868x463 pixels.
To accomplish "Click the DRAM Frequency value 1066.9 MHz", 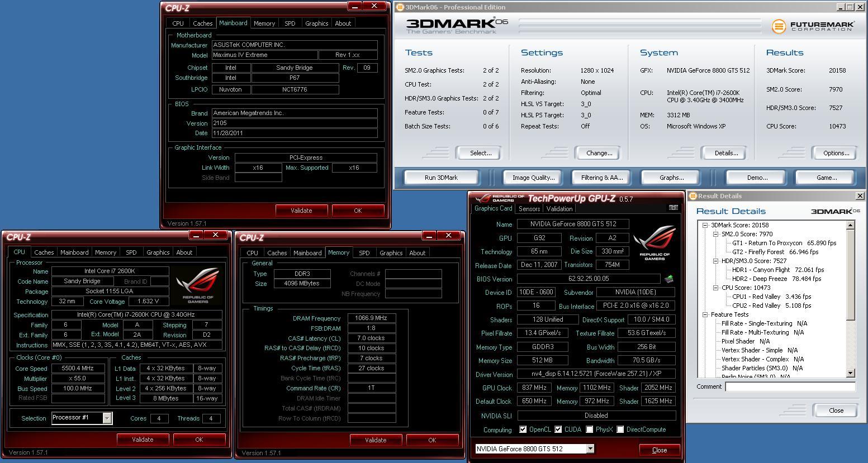I will pyautogui.click(x=371, y=318).
